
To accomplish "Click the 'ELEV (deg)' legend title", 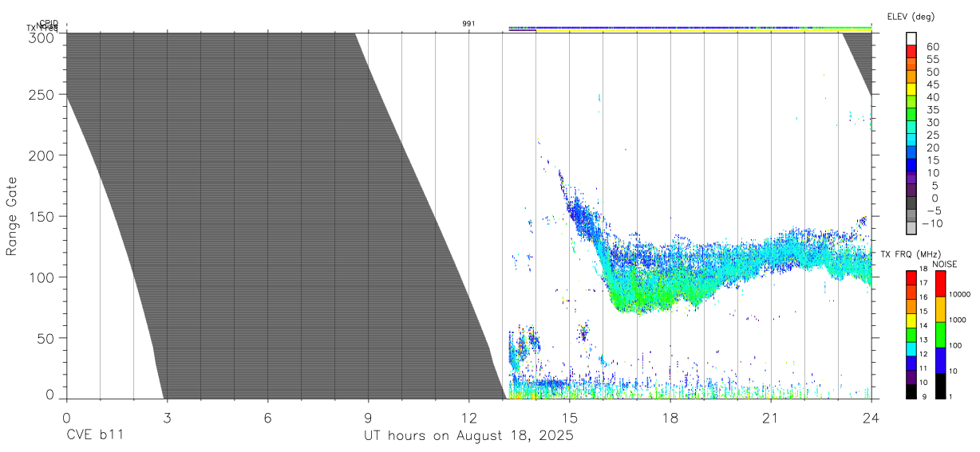I will click(x=911, y=17).
